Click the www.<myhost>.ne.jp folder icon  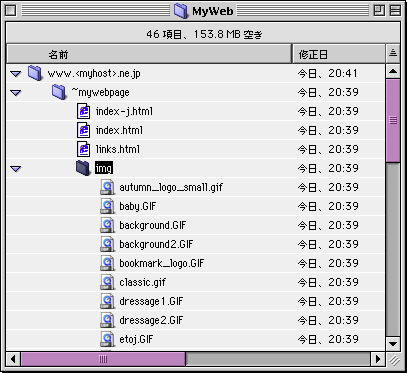pos(35,73)
